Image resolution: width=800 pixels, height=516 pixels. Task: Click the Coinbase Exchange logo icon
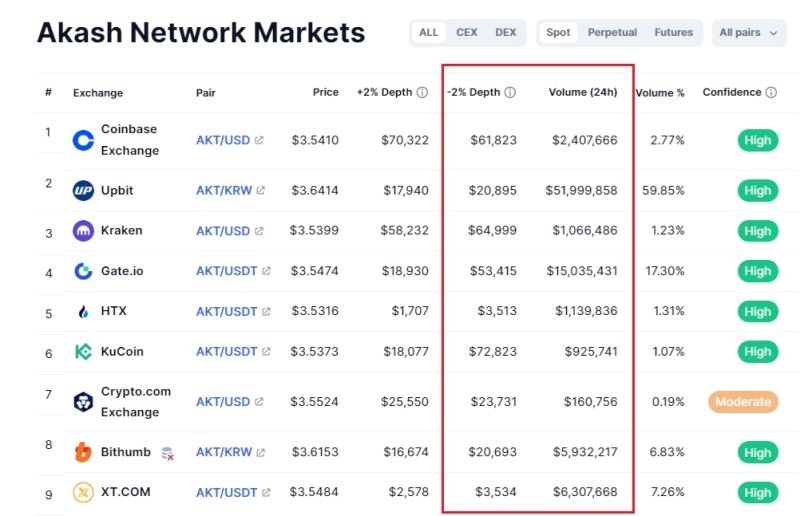[83, 140]
